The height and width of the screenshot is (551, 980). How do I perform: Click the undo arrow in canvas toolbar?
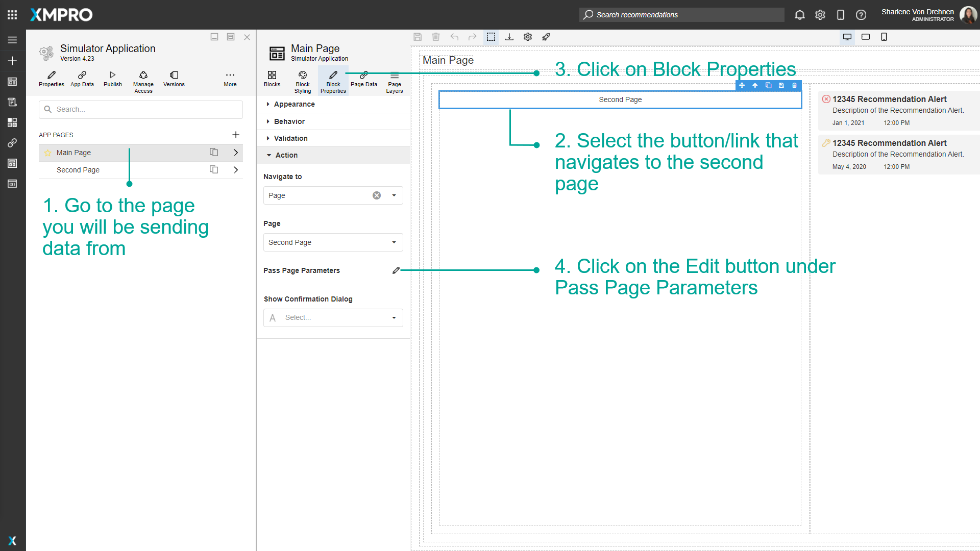coord(454,37)
